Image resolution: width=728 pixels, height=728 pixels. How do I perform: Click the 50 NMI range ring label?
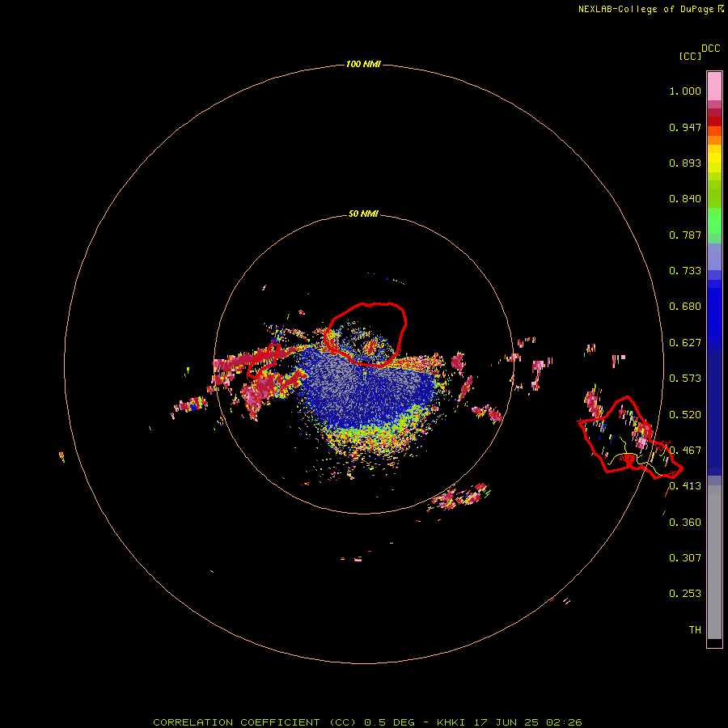coord(363,214)
